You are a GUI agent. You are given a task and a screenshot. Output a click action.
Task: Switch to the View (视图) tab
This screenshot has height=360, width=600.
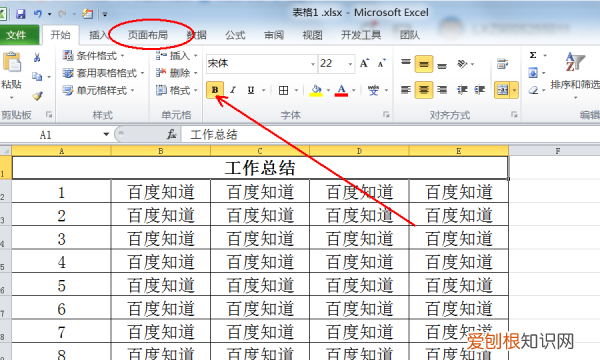[x=312, y=35]
